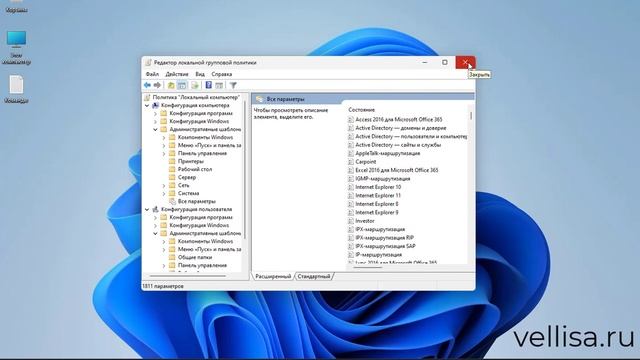The image size is (640, 360).
Task: Click the Конфигурация пользователя user icon
Action: [x=155, y=209]
